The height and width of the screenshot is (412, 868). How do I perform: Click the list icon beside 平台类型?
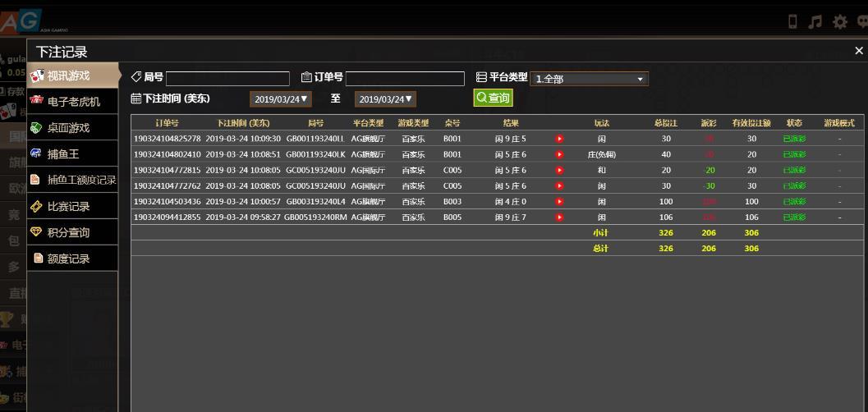click(481, 77)
